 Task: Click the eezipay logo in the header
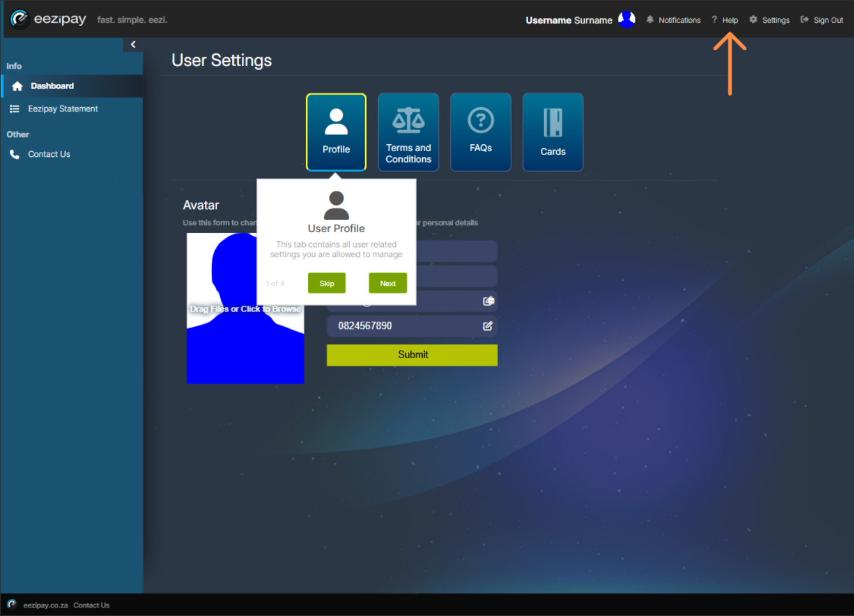point(48,19)
